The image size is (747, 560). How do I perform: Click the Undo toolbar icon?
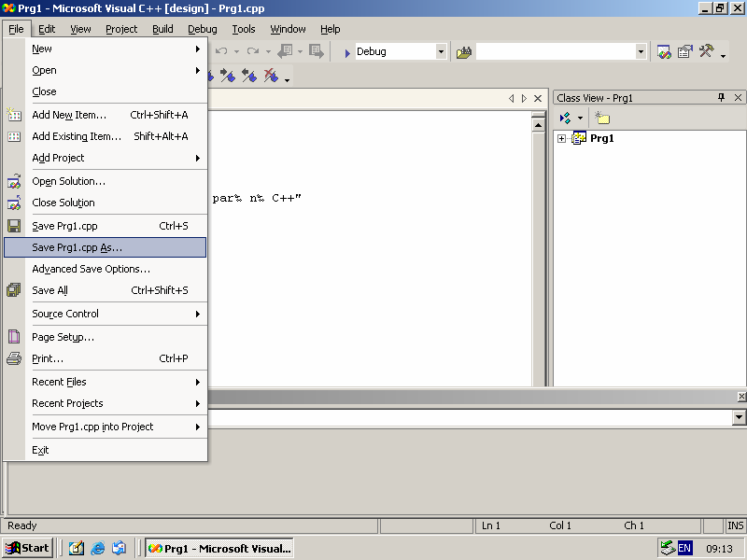tap(221, 51)
